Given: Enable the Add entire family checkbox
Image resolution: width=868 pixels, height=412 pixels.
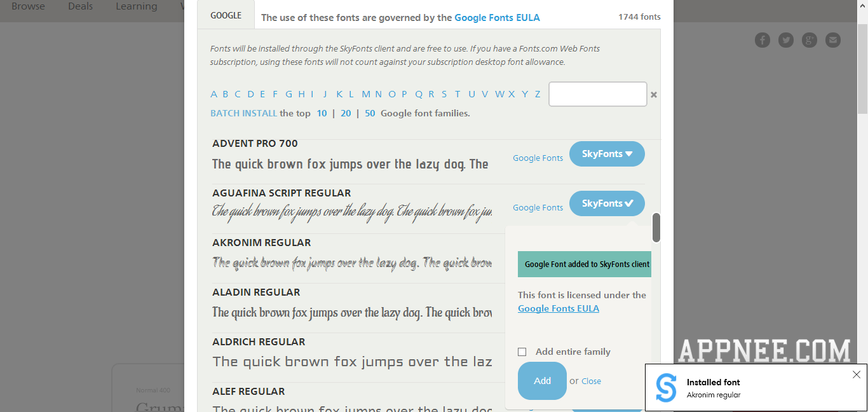Looking at the screenshot, I should [522, 352].
